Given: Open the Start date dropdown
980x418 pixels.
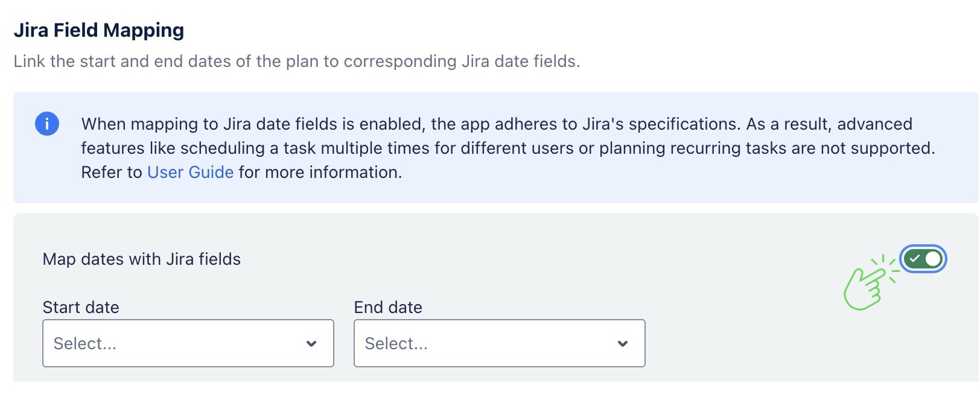Looking at the screenshot, I should coord(188,343).
